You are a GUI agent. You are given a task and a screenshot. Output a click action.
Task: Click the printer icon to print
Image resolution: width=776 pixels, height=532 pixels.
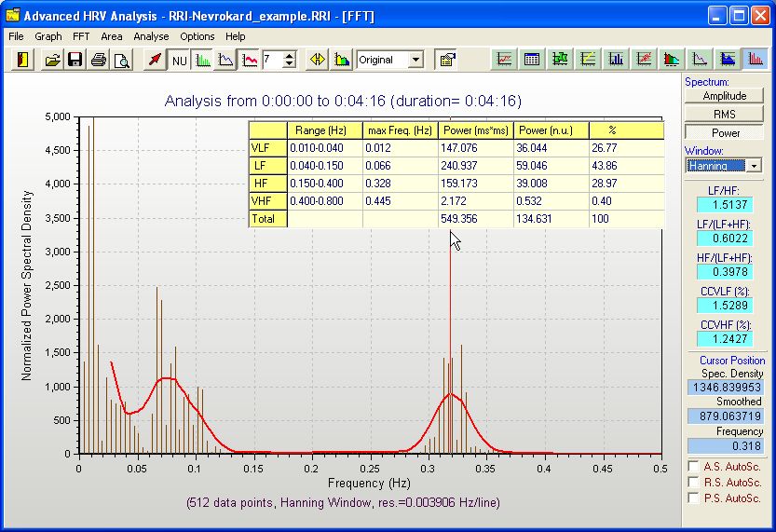pos(99,60)
